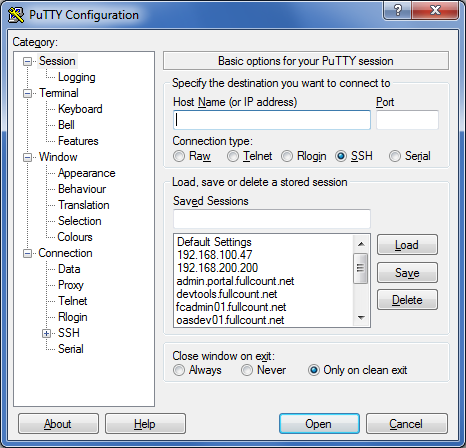Select the Serial category in tree
This screenshot has height=448, width=466.
(x=71, y=349)
